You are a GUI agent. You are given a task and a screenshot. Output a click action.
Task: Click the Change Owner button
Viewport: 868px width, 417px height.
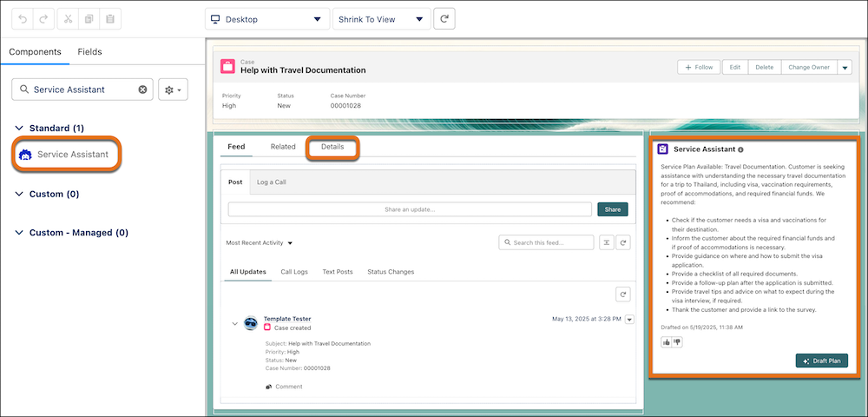point(807,67)
